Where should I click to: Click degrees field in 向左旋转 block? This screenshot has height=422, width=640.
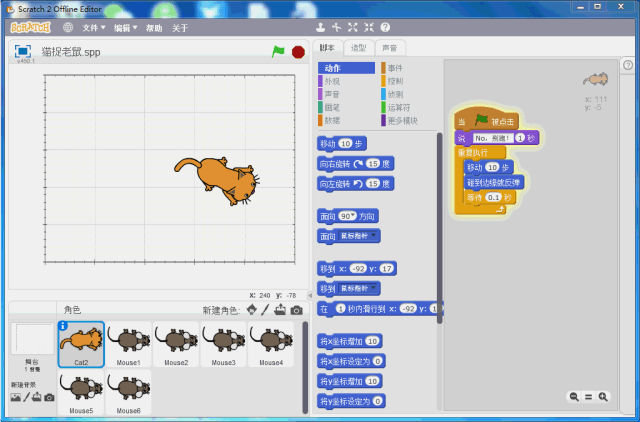coord(373,184)
